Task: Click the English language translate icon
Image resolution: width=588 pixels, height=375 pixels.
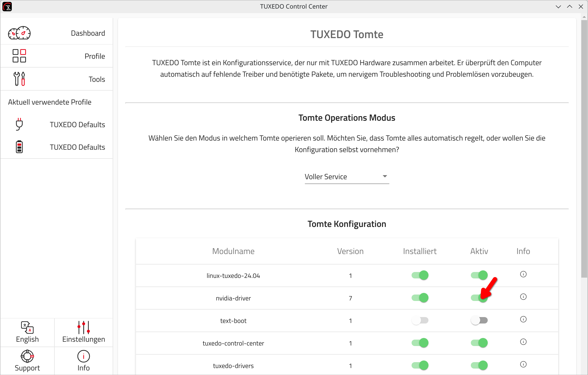Action: (27, 327)
